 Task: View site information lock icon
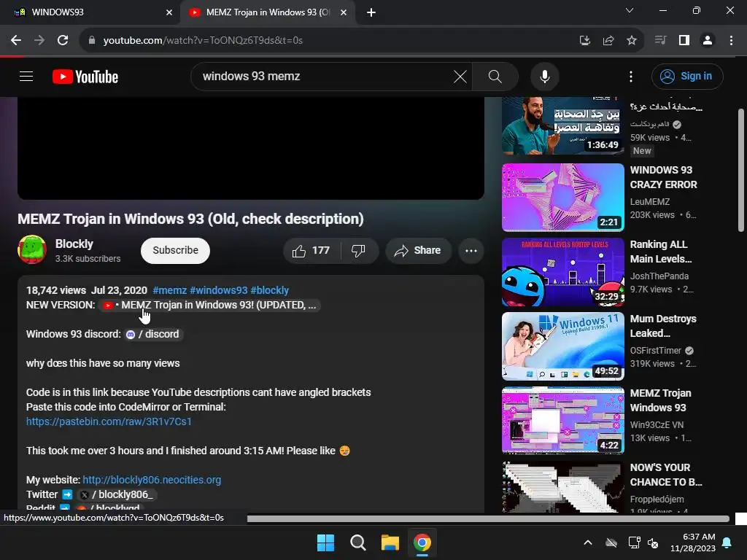92,41
